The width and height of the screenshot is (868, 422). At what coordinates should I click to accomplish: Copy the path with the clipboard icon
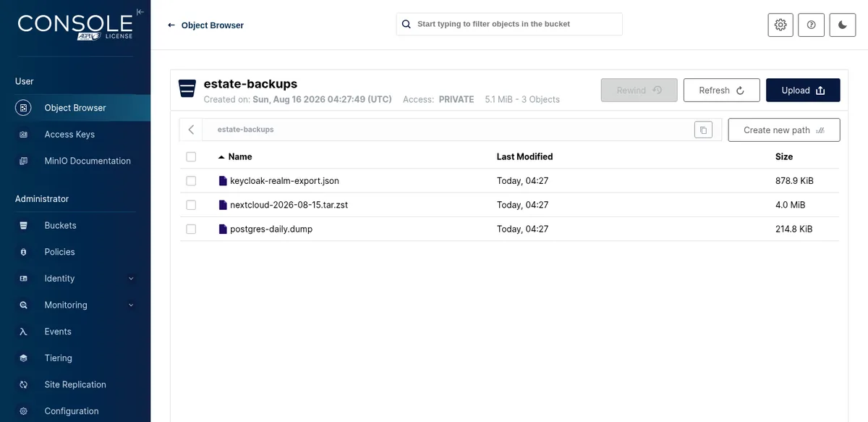(703, 130)
